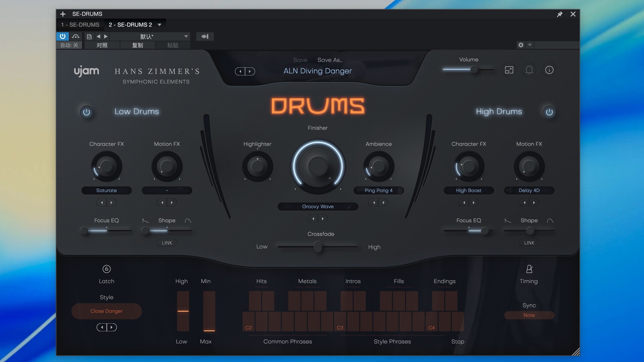
Task: Select previous host preset arrow
Action: click(x=98, y=36)
